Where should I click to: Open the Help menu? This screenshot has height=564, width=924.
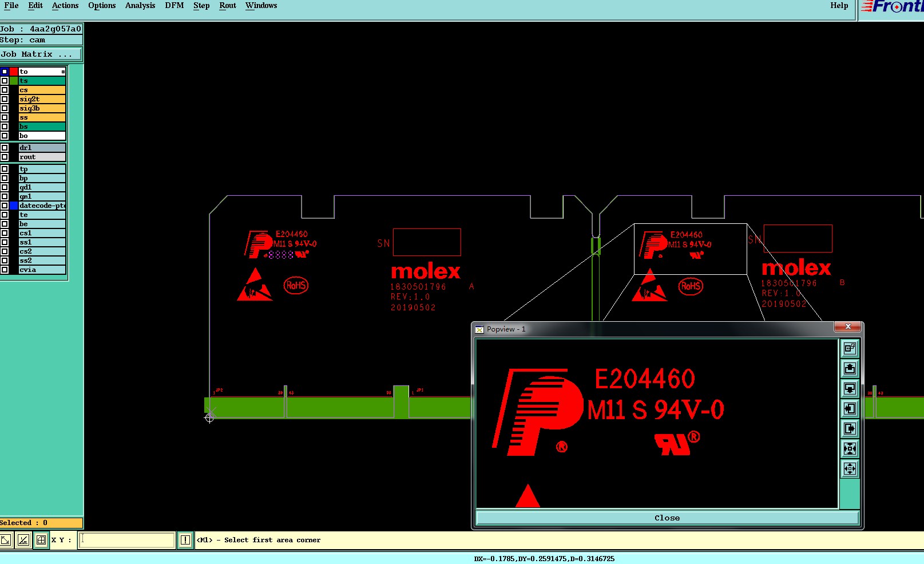click(839, 6)
